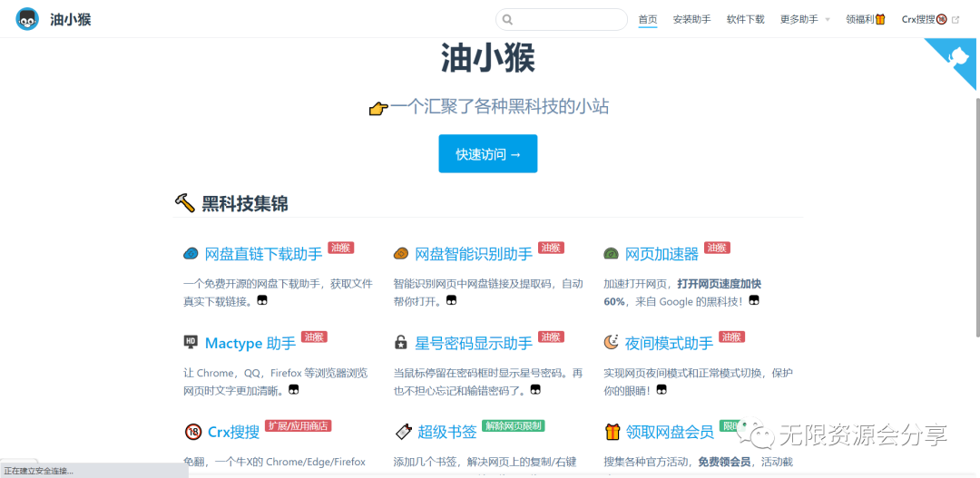The height and width of the screenshot is (478, 980).
Task: Open the 领福利 nav item
Action: coord(866,19)
